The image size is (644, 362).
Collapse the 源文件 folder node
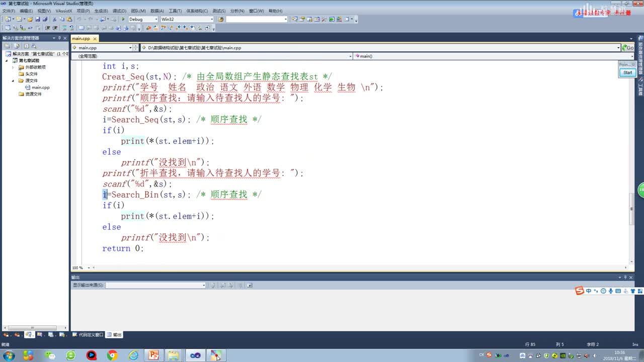[13, 80]
